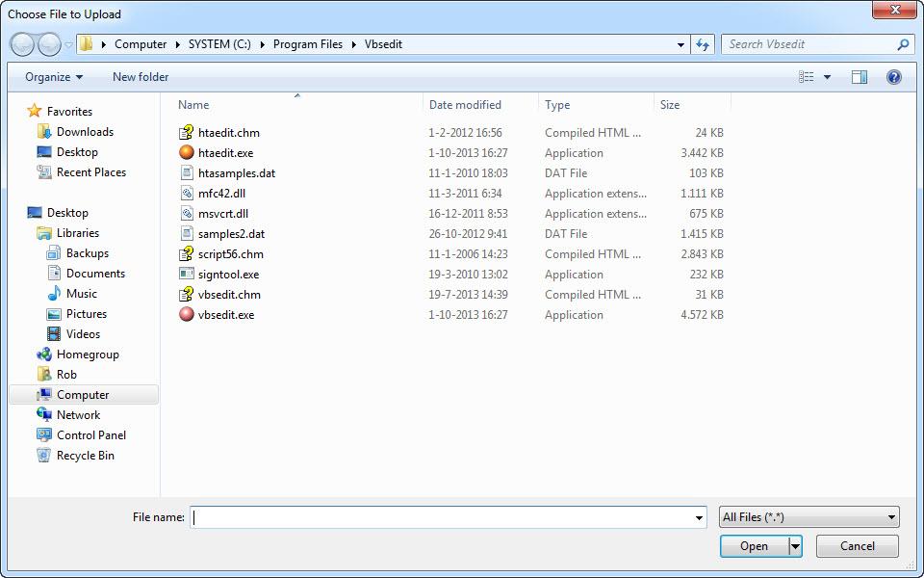
Task: Click the Open button's split arrow
Action: [x=795, y=546]
